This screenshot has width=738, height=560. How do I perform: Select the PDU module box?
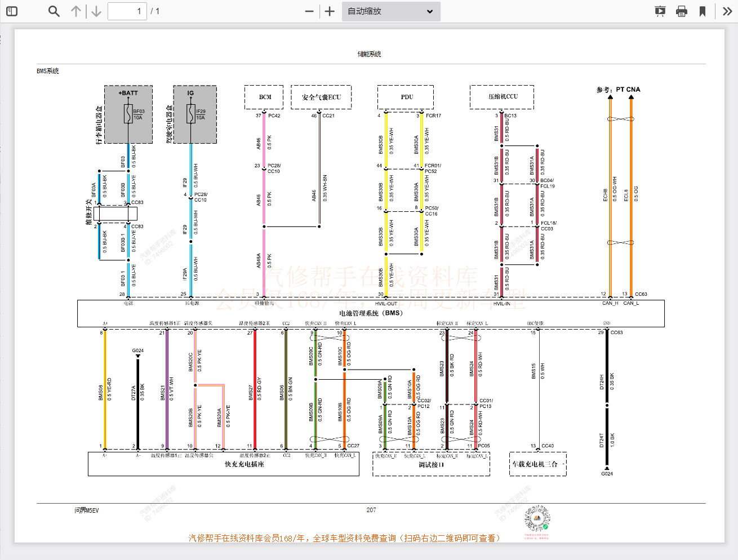pyautogui.click(x=406, y=97)
